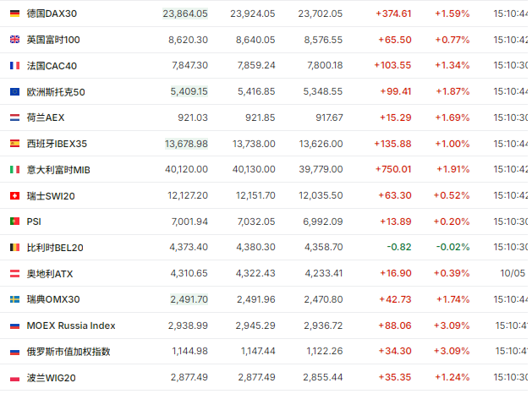Click the UK flag icon beside 英国富时100

[14, 40]
